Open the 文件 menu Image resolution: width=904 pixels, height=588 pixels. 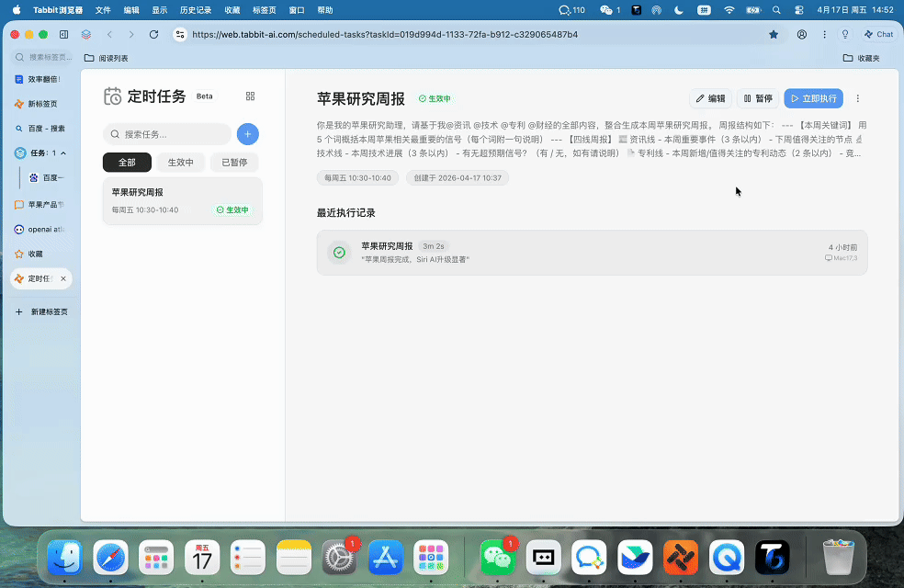pyautogui.click(x=103, y=10)
